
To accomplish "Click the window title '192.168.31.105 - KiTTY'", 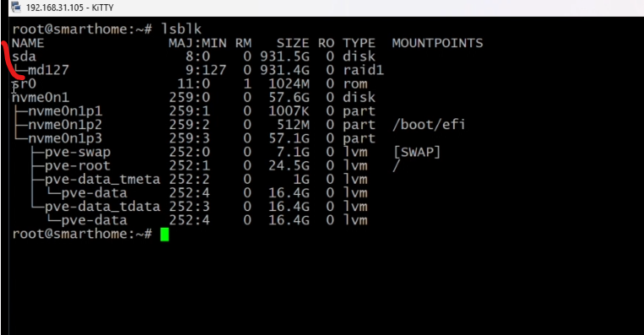I will [70, 8].
